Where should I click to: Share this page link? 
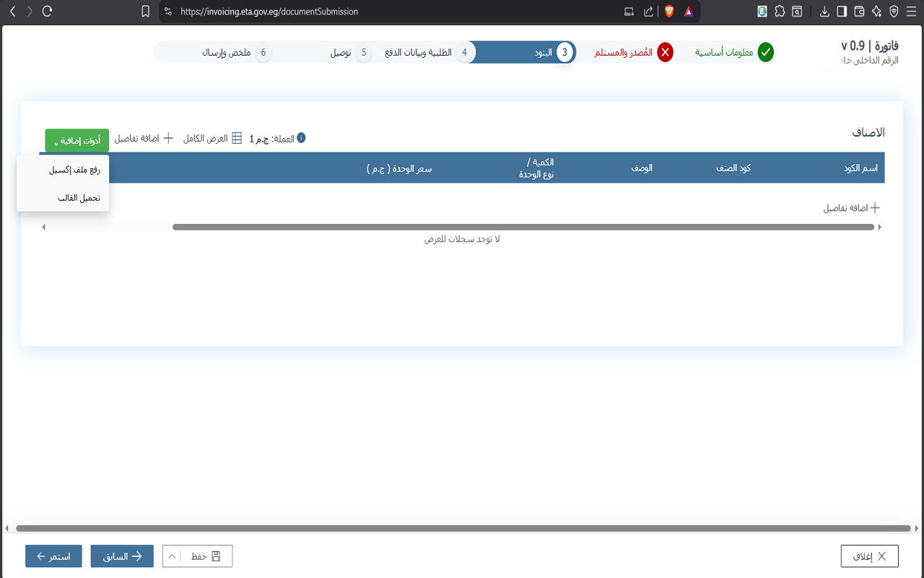pos(648,12)
